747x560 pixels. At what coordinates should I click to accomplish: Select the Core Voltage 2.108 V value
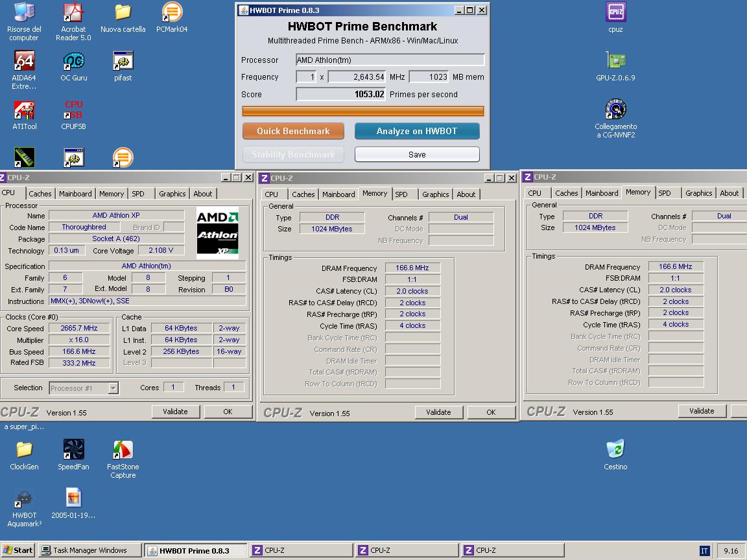(161, 250)
